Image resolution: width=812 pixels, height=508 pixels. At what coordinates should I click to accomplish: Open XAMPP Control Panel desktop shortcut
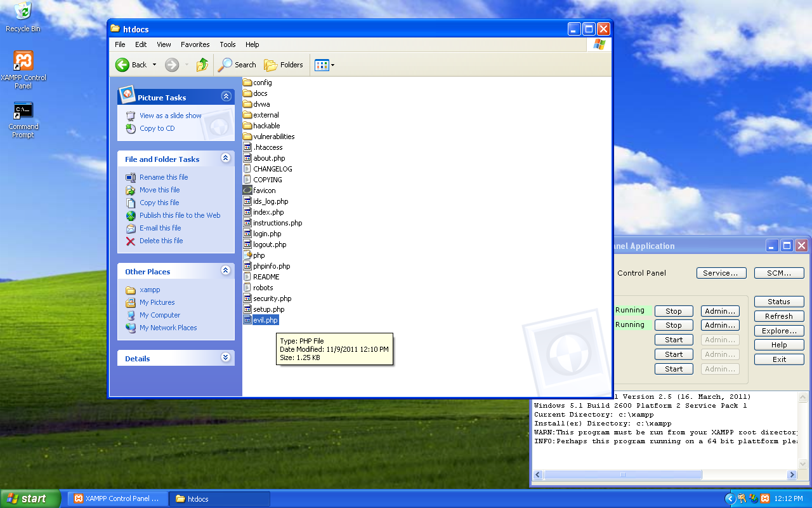pos(23,70)
